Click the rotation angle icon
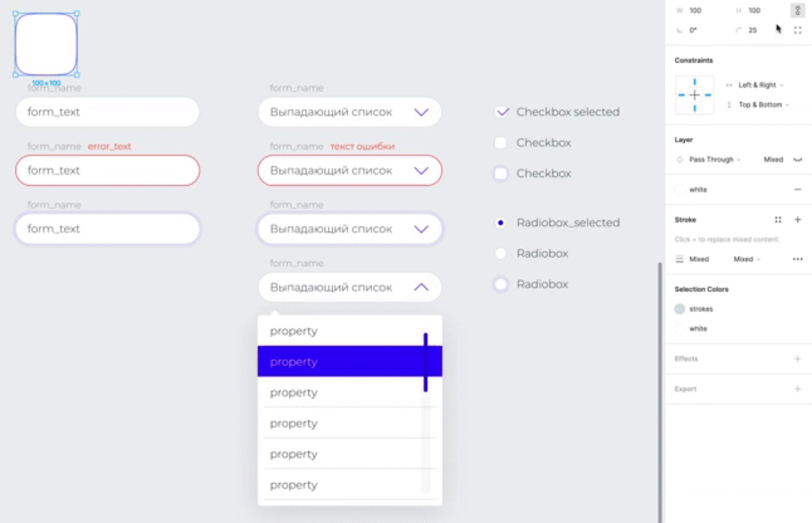The height and width of the screenshot is (523, 812). (679, 30)
